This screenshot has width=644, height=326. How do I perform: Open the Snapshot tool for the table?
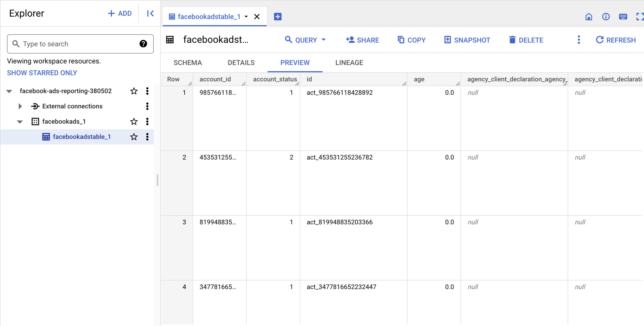point(467,40)
